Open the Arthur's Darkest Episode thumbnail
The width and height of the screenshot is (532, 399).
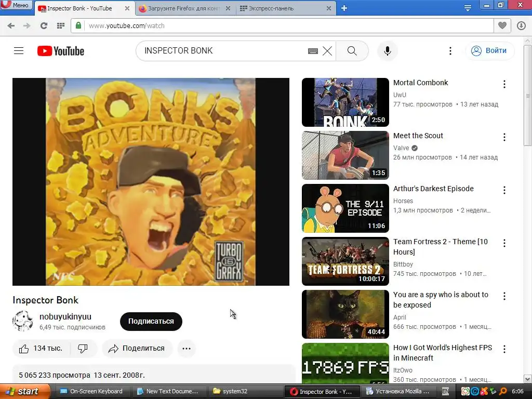(345, 208)
